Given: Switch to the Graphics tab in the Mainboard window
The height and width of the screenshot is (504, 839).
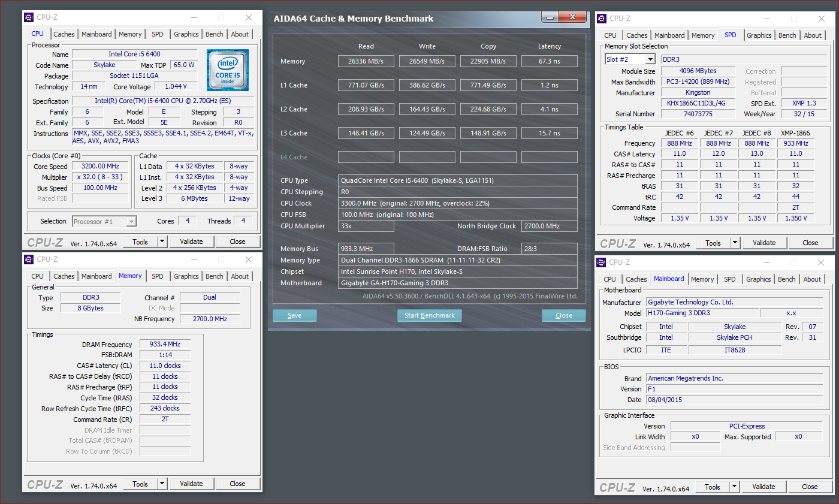Looking at the screenshot, I should pyautogui.click(x=758, y=279).
